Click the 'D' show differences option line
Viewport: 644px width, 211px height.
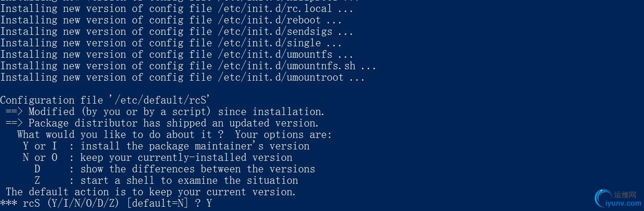point(174,169)
